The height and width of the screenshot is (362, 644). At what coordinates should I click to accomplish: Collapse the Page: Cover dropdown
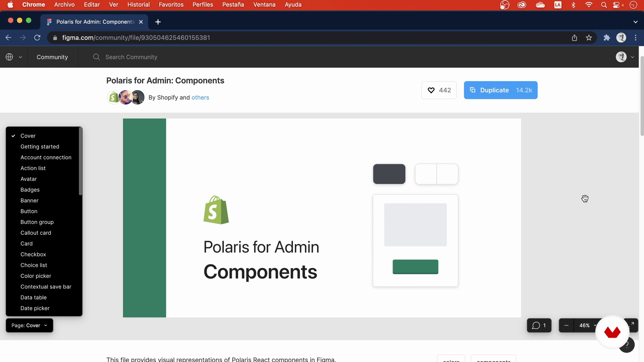(x=30, y=325)
